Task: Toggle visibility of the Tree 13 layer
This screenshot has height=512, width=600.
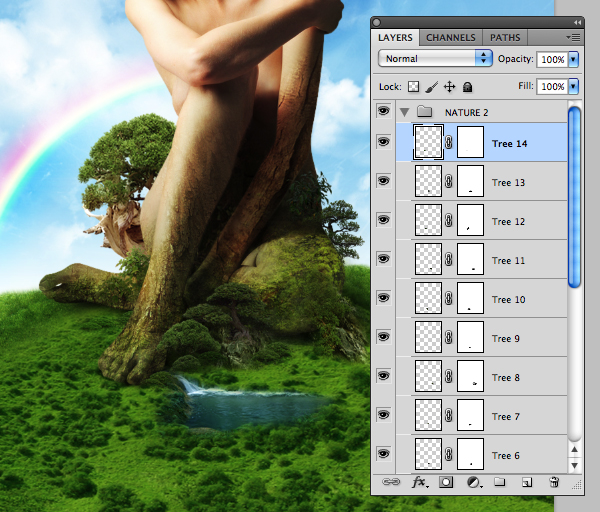Action: [383, 181]
